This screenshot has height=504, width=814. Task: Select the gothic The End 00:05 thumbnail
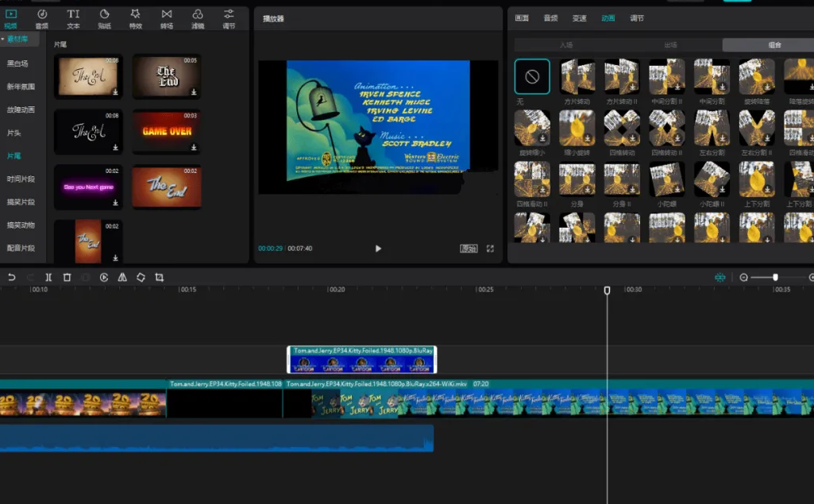[x=167, y=76]
